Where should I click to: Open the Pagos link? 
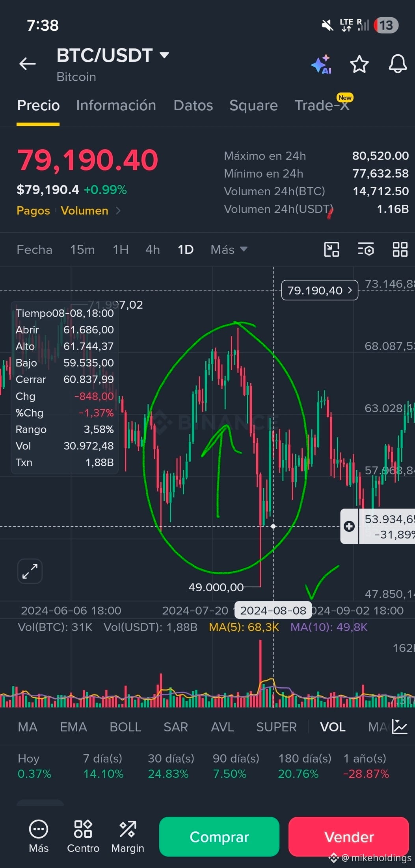pyautogui.click(x=33, y=211)
